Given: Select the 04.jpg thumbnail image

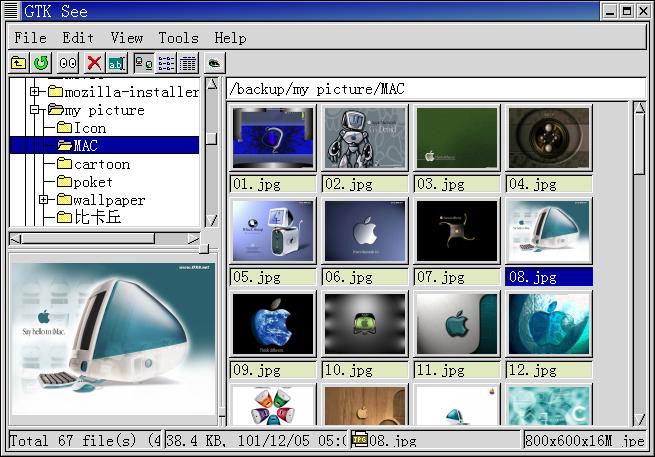Looking at the screenshot, I should pyautogui.click(x=549, y=137).
